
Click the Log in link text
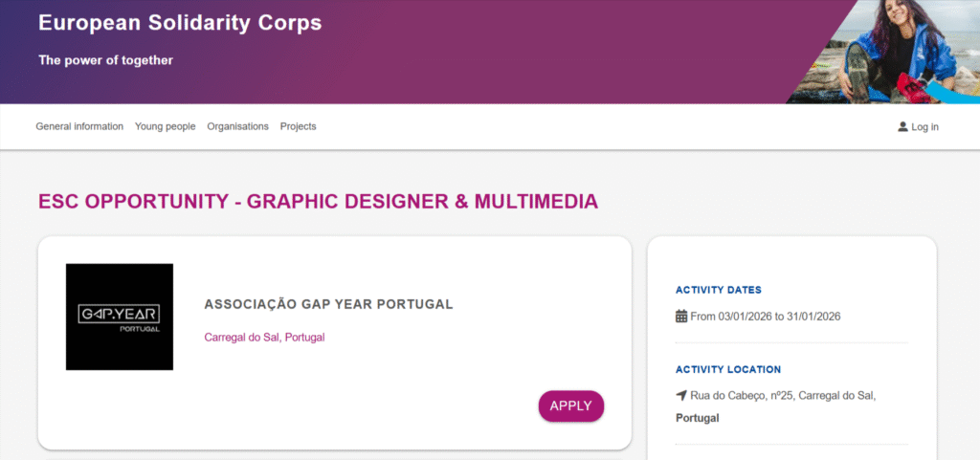[924, 127]
